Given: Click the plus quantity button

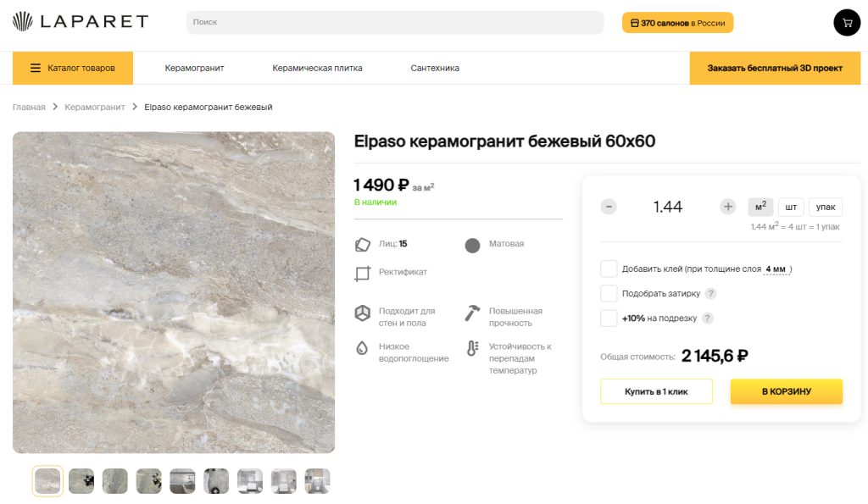Looking at the screenshot, I should [727, 207].
